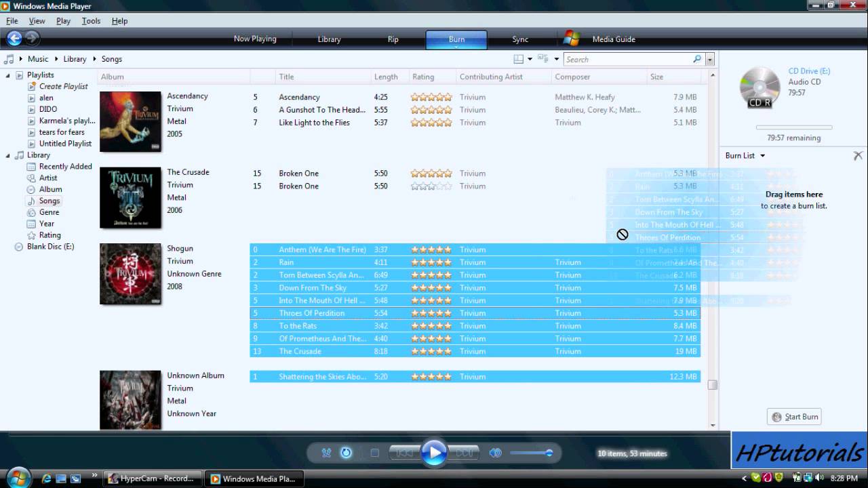Show hidden tray icons arrow

click(745, 479)
